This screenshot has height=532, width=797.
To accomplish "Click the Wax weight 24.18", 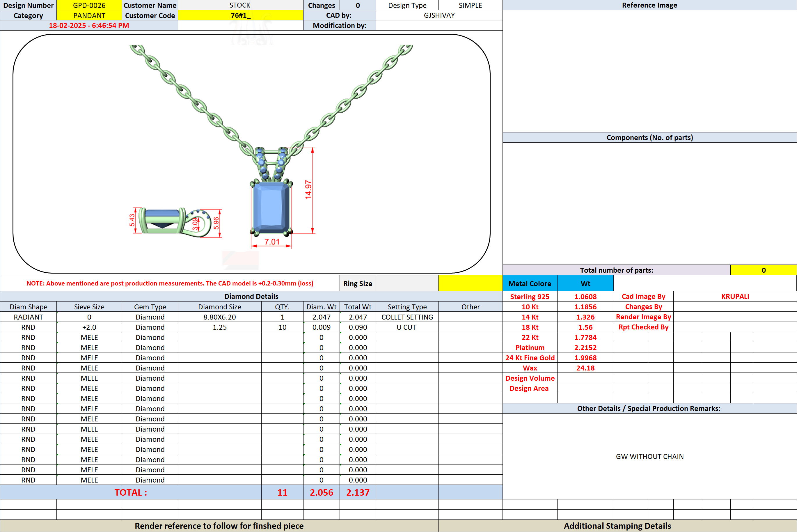I will tap(586, 368).
